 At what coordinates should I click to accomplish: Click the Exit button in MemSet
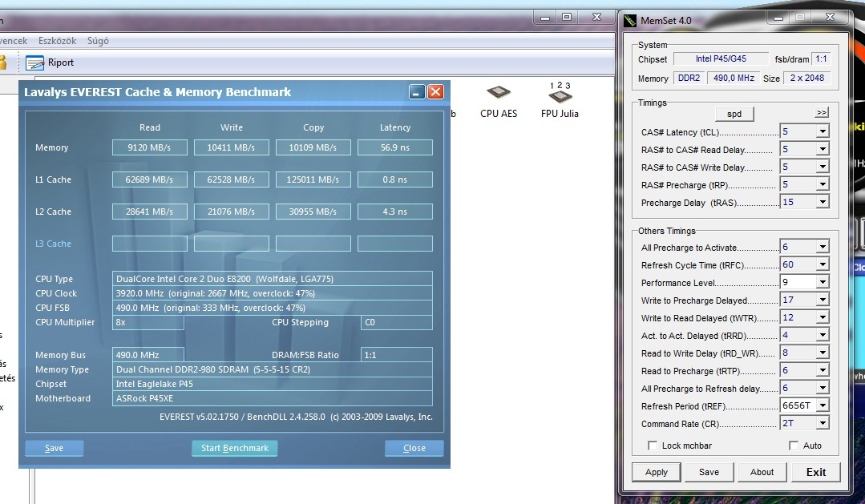pyautogui.click(x=816, y=472)
